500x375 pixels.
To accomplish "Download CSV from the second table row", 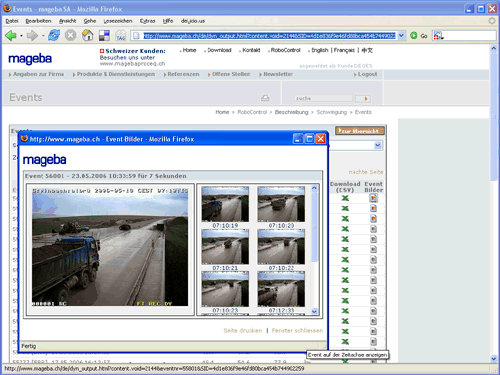I will click(x=345, y=208).
